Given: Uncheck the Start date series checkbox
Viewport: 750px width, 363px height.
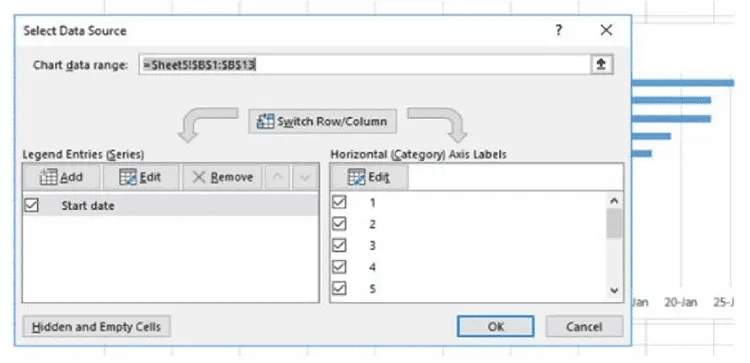Looking at the screenshot, I should 31,206.
